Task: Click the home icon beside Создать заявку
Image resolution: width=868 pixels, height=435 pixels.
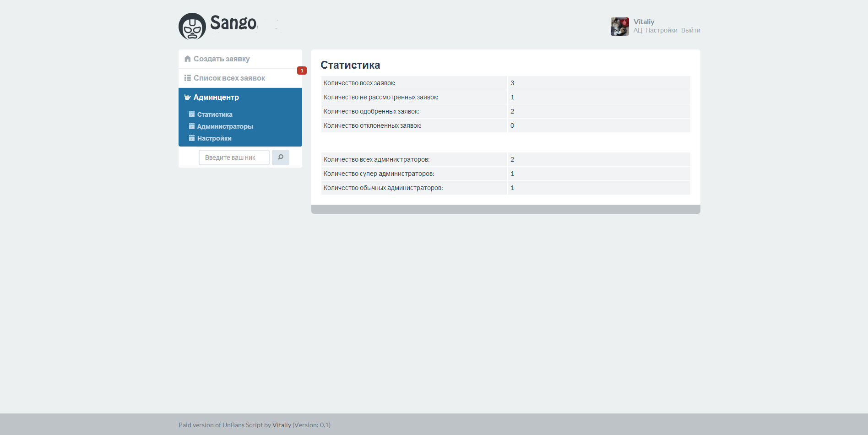Action: point(187,59)
